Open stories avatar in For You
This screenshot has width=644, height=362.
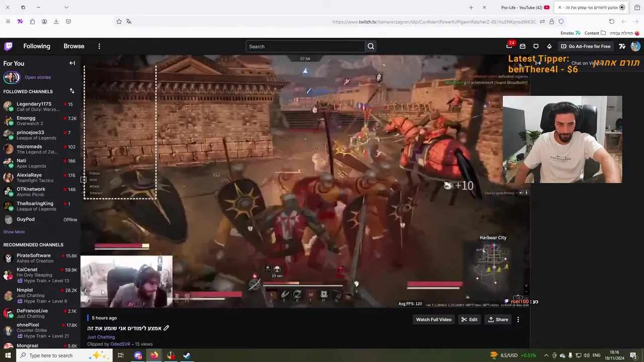[12, 77]
